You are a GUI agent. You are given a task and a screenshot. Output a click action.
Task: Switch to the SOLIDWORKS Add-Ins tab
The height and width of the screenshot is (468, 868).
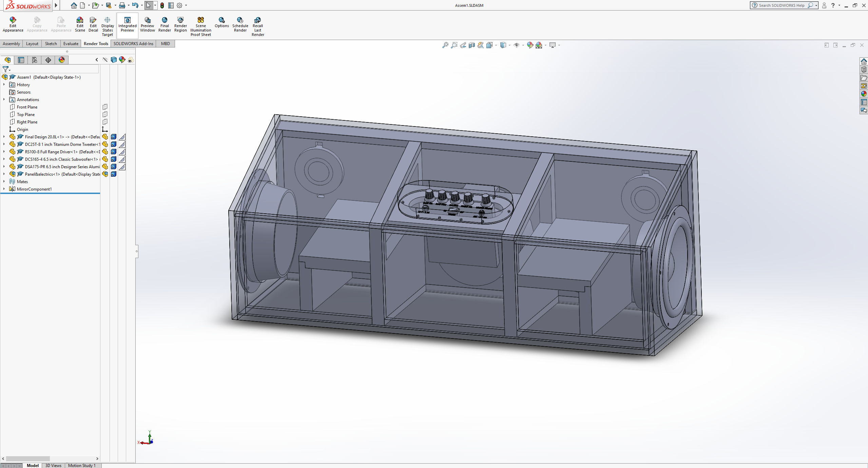pyautogui.click(x=133, y=43)
